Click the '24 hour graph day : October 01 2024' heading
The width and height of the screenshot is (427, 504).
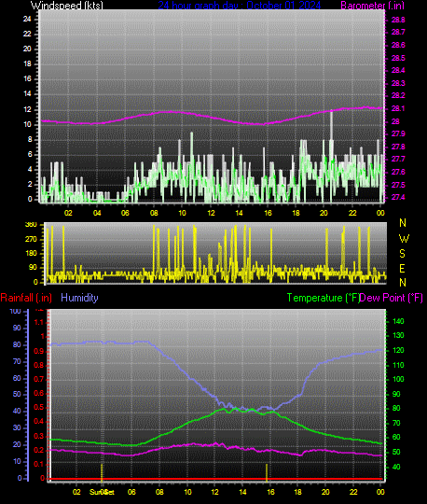pos(240,6)
